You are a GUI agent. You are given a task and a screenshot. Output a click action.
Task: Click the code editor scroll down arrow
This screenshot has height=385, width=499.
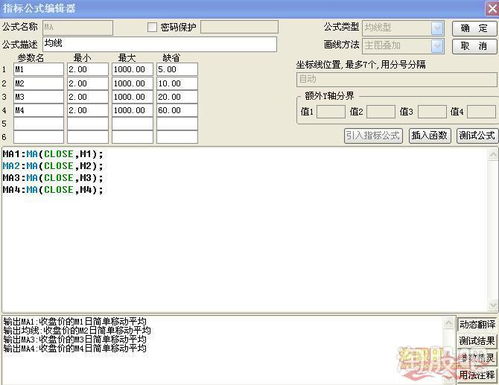point(492,305)
